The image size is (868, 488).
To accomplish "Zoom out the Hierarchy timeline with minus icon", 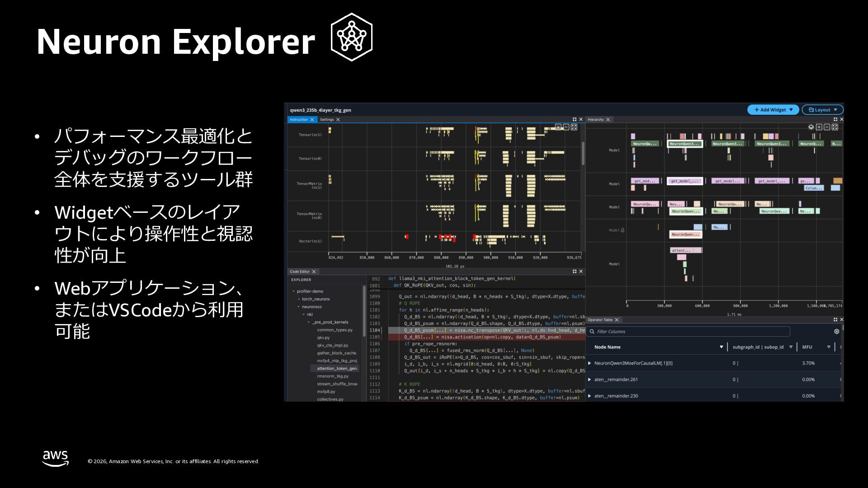I will tap(827, 127).
